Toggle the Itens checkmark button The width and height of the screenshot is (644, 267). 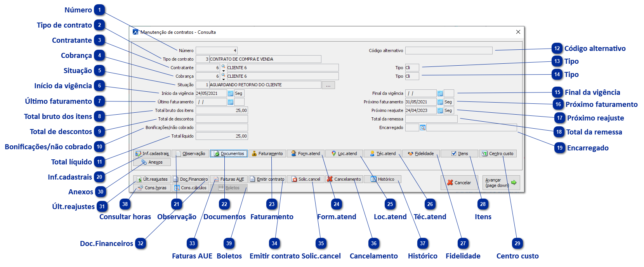coord(459,154)
